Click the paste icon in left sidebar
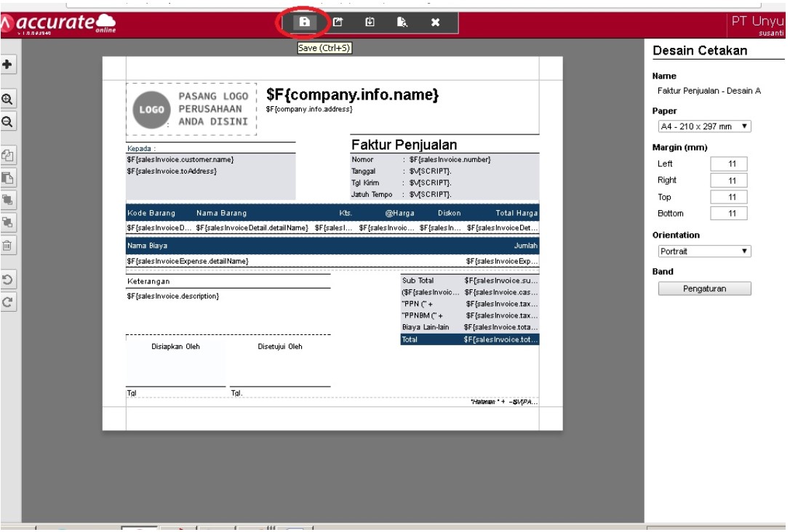The image size is (790, 532). point(9,177)
